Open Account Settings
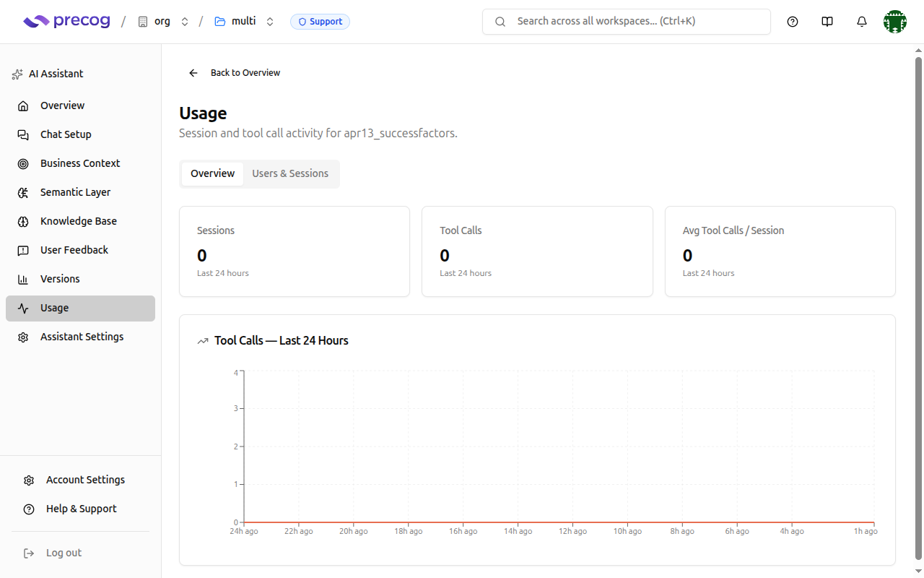 pos(80,480)
